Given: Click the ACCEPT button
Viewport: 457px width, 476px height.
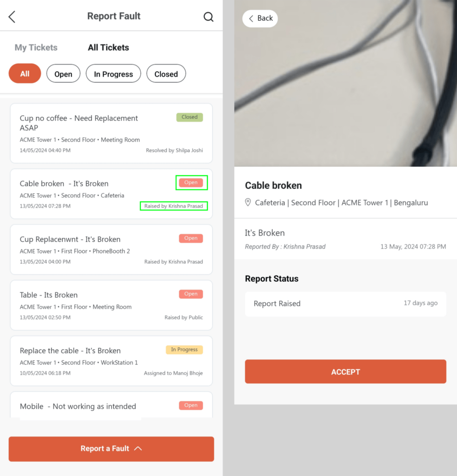Looking at the screenshot, I should coord(345,371).
